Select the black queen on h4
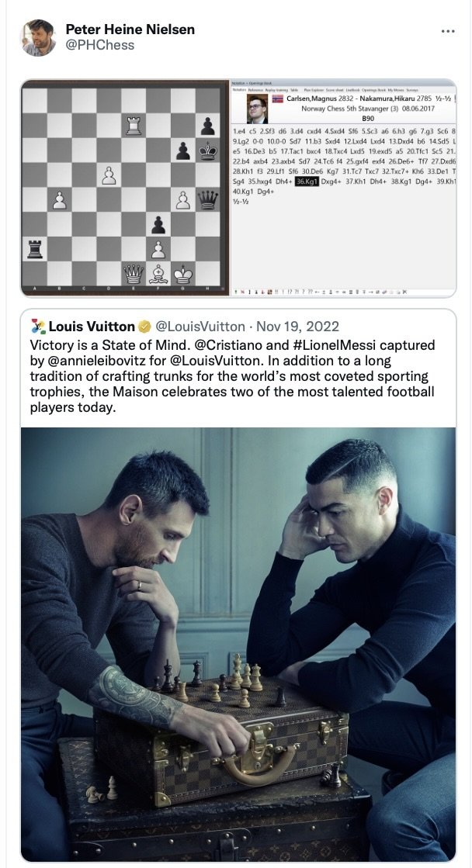The image size is (472, 868). coord(208,200)
